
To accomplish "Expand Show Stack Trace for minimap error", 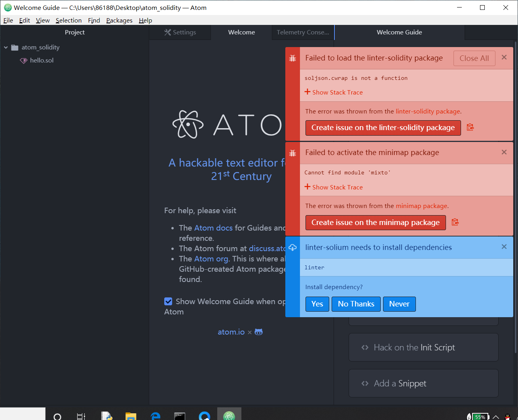I will pyautogui.click(x=334, y=187).
